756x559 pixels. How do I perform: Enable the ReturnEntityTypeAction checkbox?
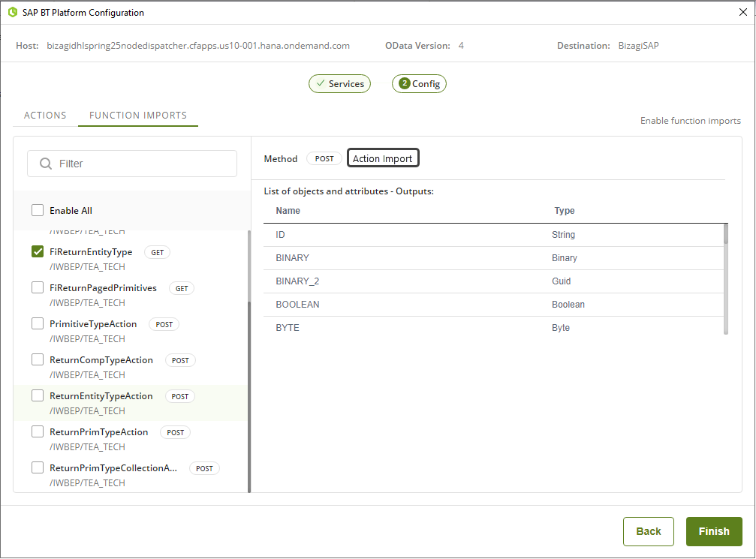point(38,396)
